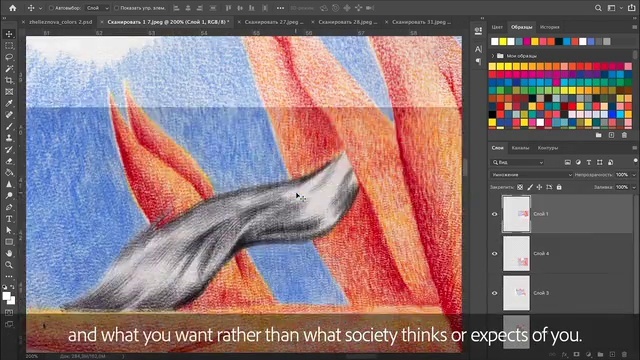Viewport: 640px width, 360px height.
Task: Select the Dodge tool
Action: [x=9, y=196]
